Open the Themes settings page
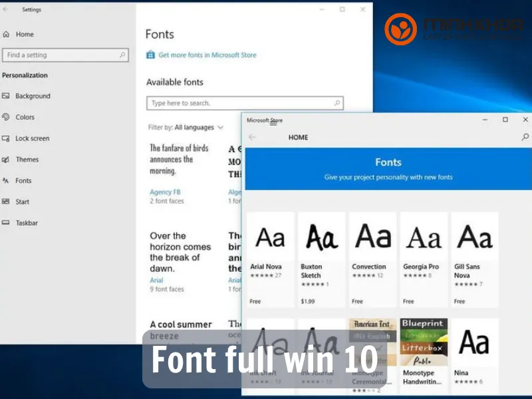This screenshot has height=399, width=532. tap(27, 160)
